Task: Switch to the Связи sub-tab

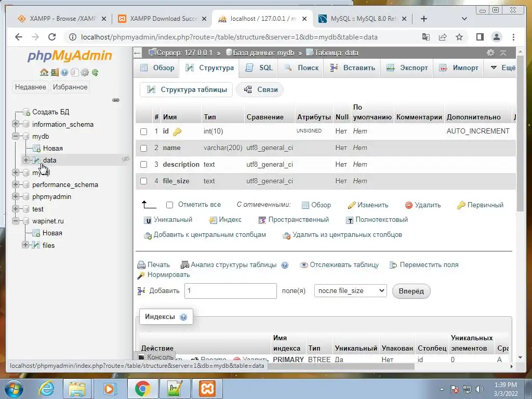Action: click(260, 90)
